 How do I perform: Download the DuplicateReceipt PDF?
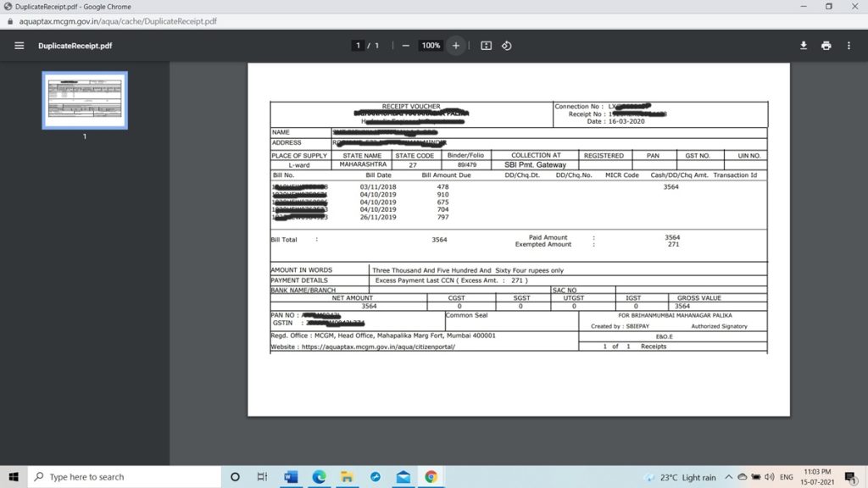coord(803,46)
